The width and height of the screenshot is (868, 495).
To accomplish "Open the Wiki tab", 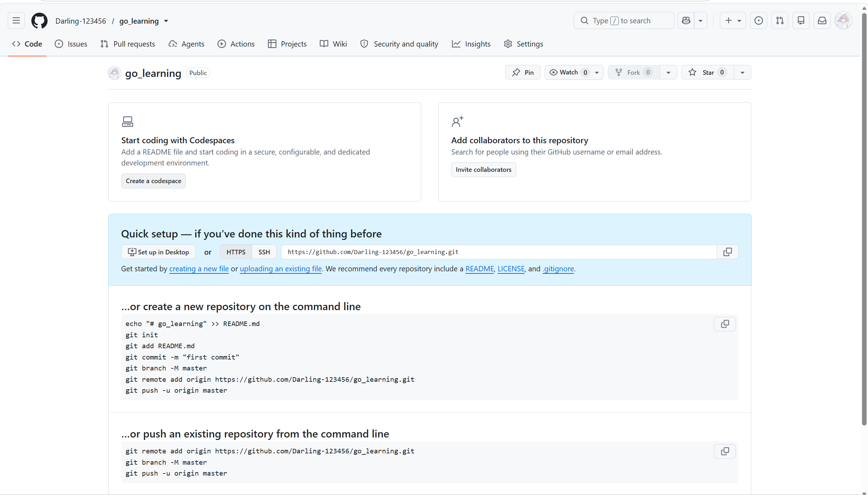I will point(334,44).
